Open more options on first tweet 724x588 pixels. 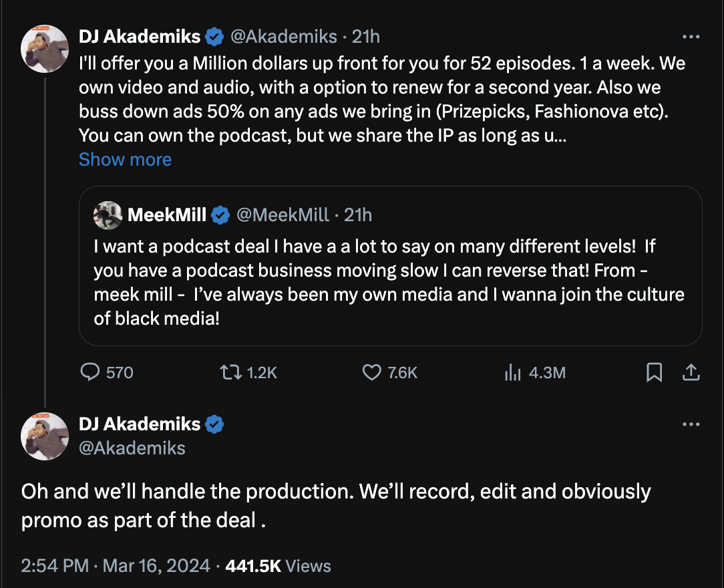tap(691, 36)
